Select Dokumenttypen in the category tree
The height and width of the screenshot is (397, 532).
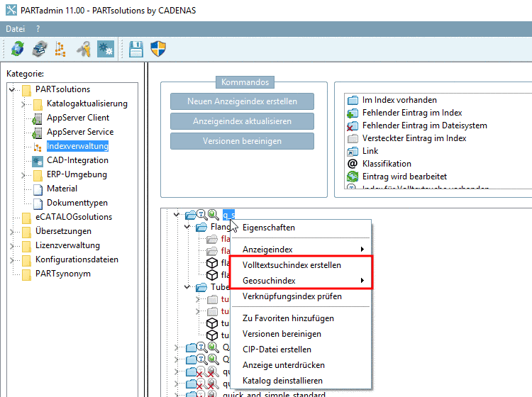pos(77,203)
